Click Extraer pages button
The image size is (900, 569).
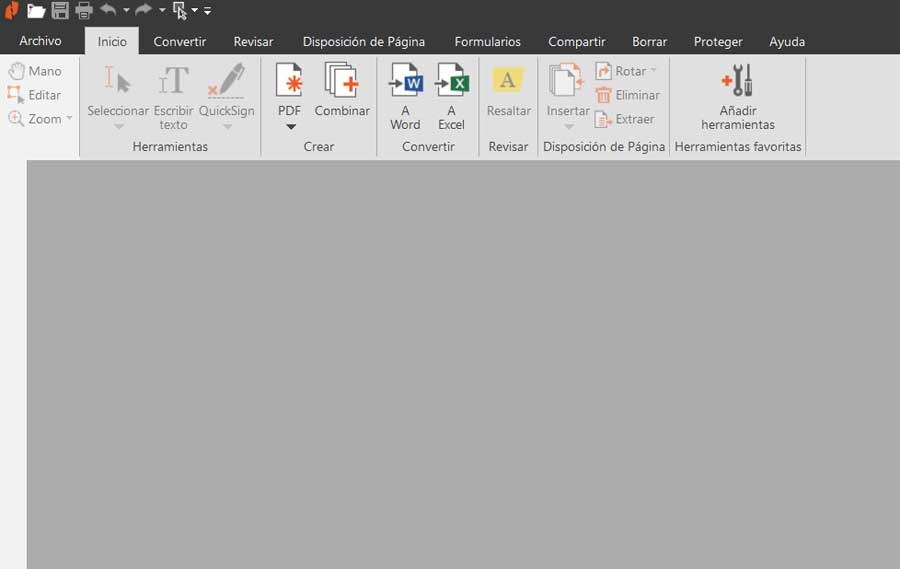click(624, 119)
